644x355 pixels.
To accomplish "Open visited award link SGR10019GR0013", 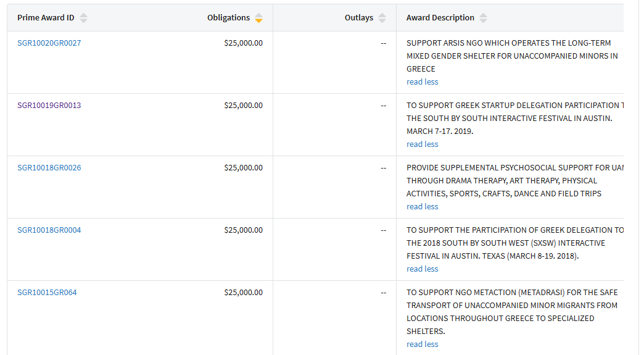I will 49,106.
